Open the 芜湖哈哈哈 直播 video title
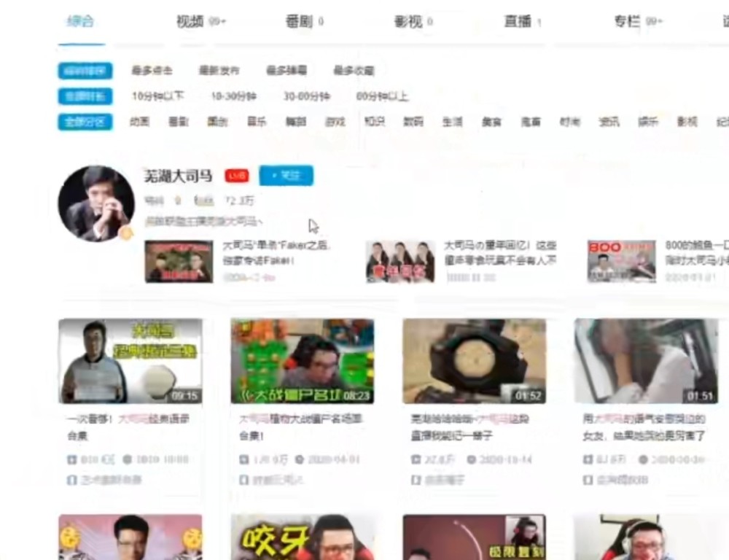Screen dimensions: 729x560 (x=470, y=427)
